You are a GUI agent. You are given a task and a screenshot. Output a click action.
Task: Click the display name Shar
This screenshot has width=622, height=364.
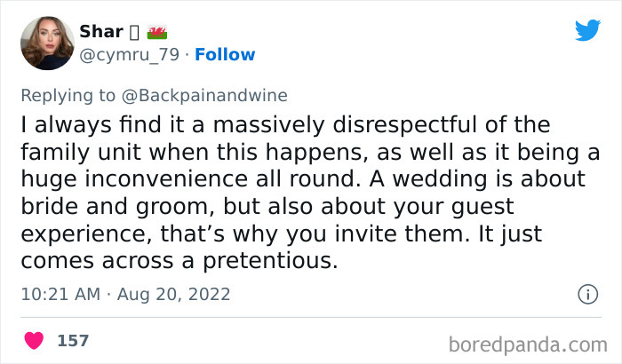pos(101,32)
